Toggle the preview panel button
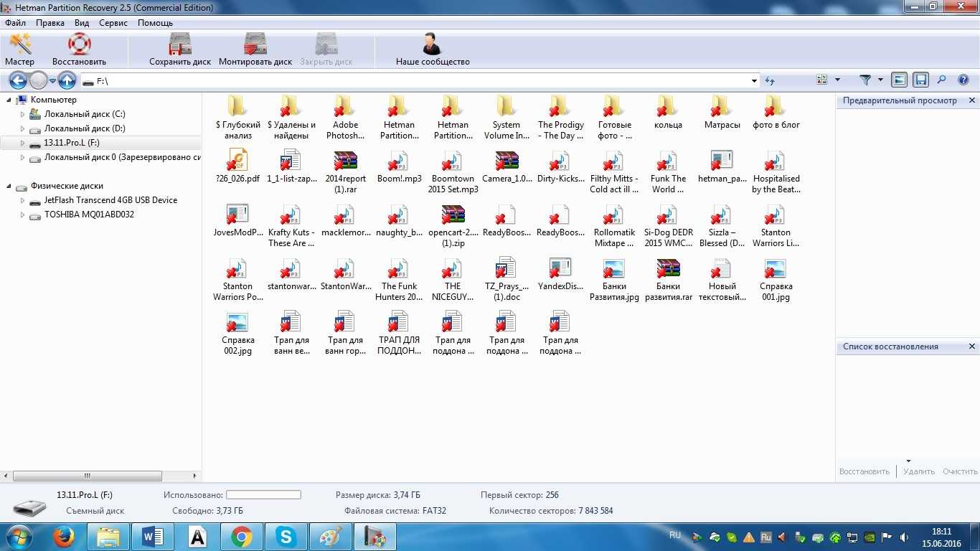 (x=900, y=80)
